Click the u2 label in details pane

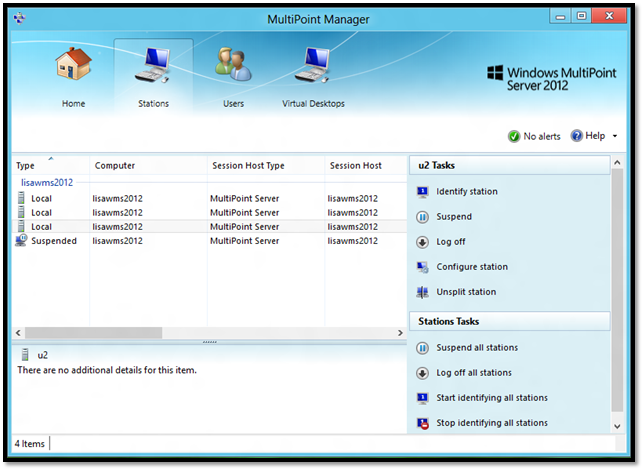tap(43, 355)
